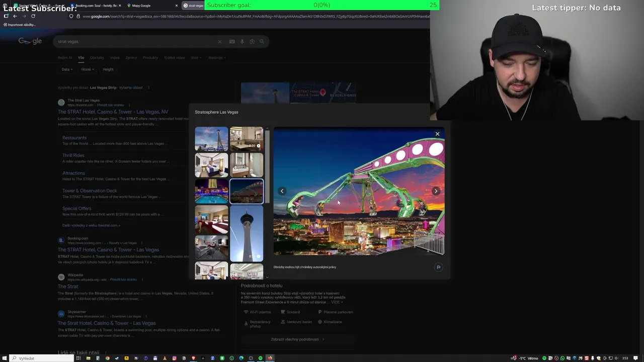The width and height of the screenshot is (644, 362).
Task: Search by image with Lens icon
Action: point(252,42)
